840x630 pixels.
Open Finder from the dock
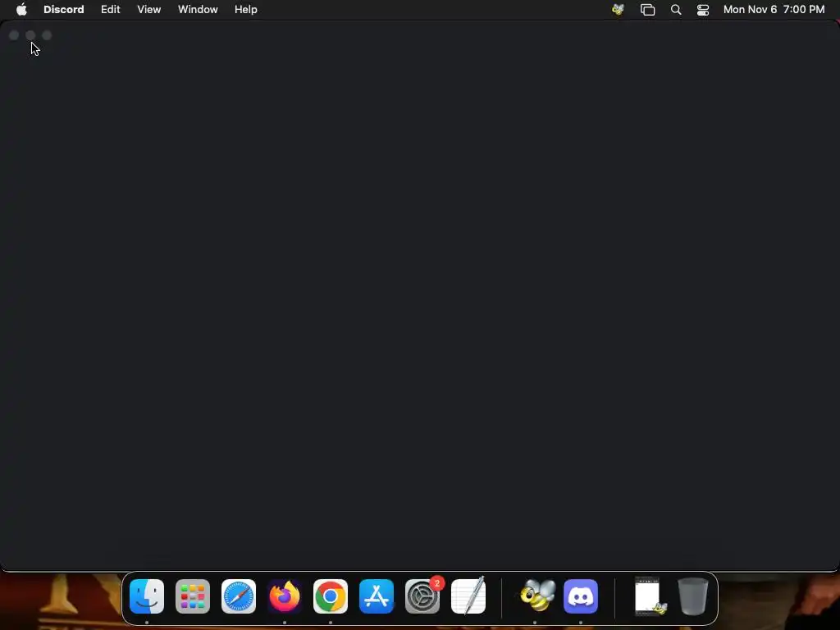tap(147, 596)
